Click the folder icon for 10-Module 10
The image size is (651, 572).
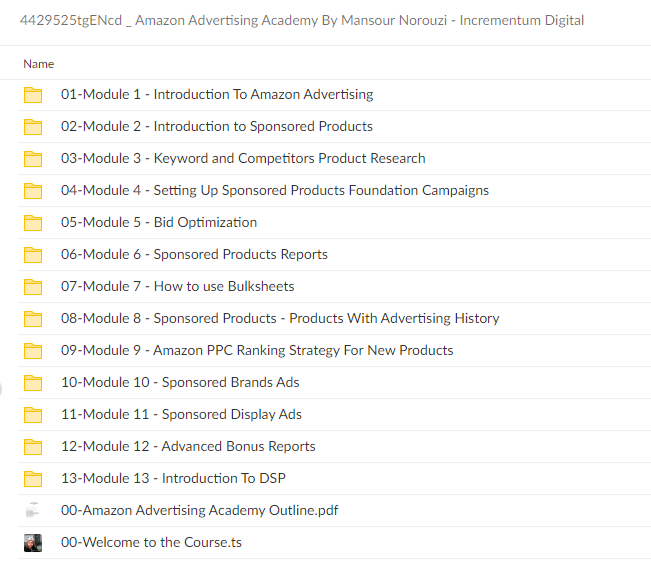click(33, 383)
